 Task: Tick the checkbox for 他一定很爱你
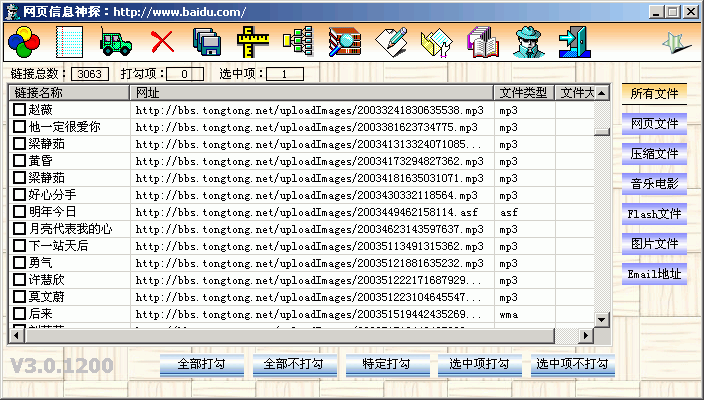coord(19,127)
